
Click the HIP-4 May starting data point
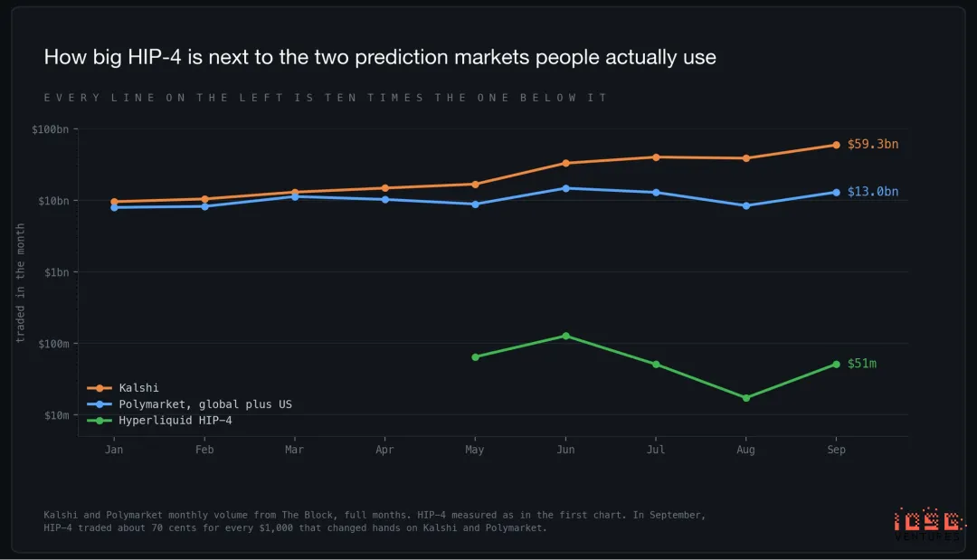(x=476, y=357)
